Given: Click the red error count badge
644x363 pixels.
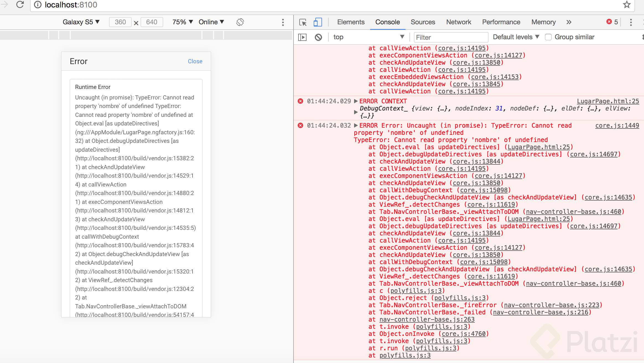Looking at the screenshot, I should click(x=612, y=22).
